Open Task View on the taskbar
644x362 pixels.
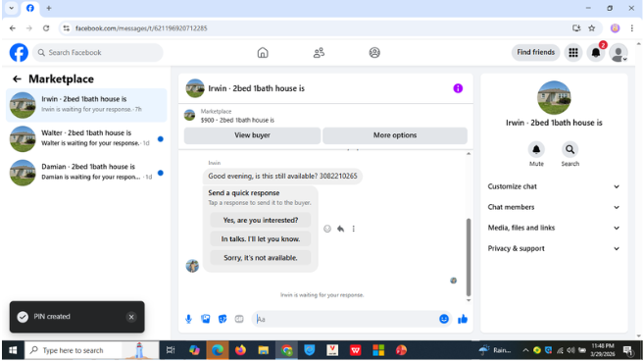click(x=170, y=350)
